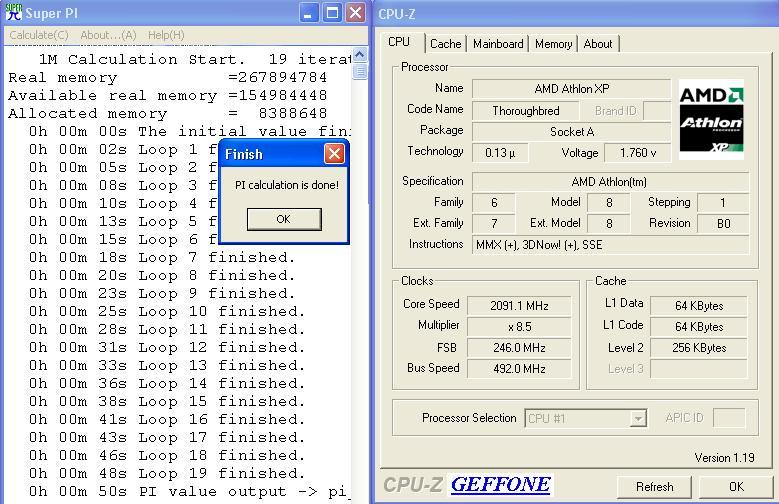This screenshot has width=779, height=504.
Task: Click the 'Loop 7 finished.' line
Action: click(161, 257)
